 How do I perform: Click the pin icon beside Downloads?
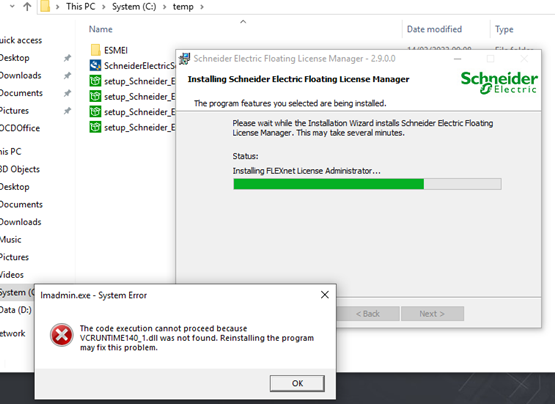click(x=67, y=75)
